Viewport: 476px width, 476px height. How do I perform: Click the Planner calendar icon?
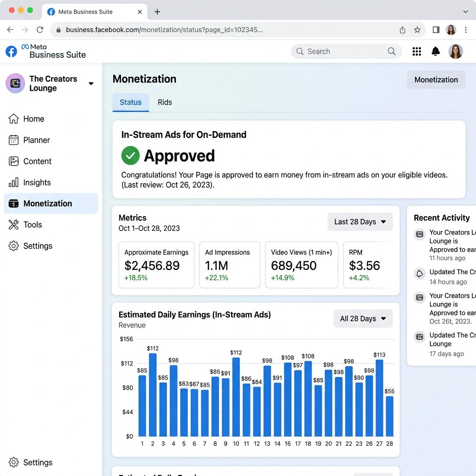pos(13,140)
